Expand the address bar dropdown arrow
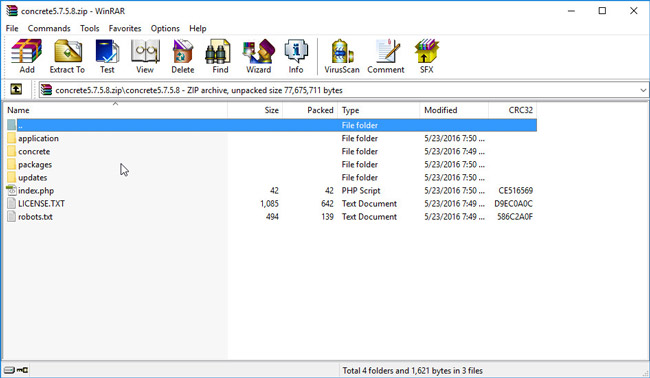This screenshot has height=378, width=650. 643,90
